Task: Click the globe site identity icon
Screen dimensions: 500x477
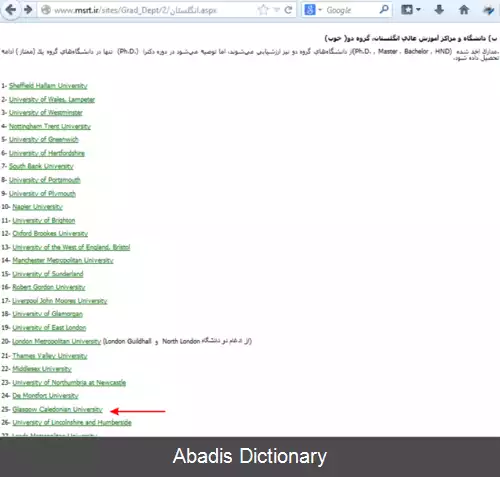Action: coord(46,10)
